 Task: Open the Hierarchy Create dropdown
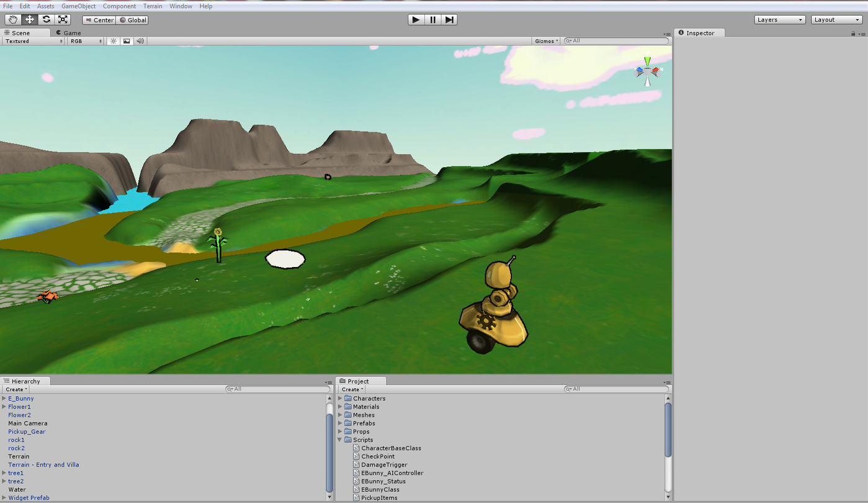(x=16, y=389)
